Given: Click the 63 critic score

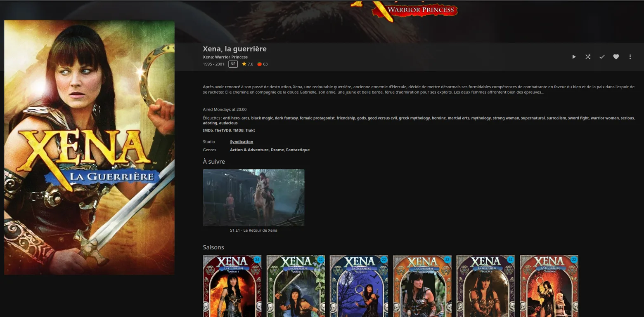Looking at the screenshot, I should [x=263, y=64].
